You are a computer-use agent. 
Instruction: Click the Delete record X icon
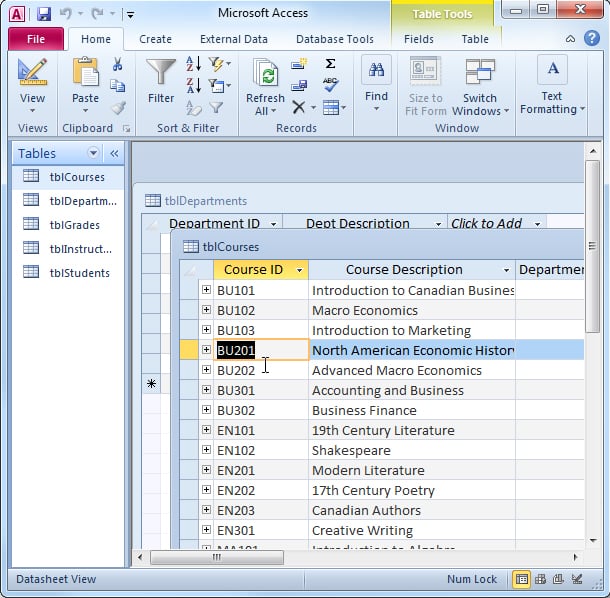point(298,107)
